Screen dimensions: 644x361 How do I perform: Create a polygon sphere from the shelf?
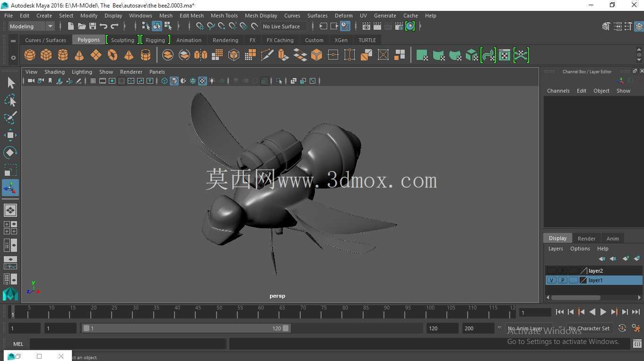[x=30, y=55]
